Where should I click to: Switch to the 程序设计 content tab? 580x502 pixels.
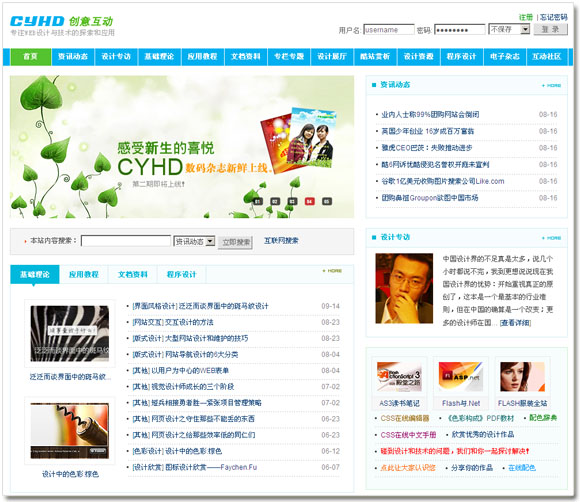181,274
